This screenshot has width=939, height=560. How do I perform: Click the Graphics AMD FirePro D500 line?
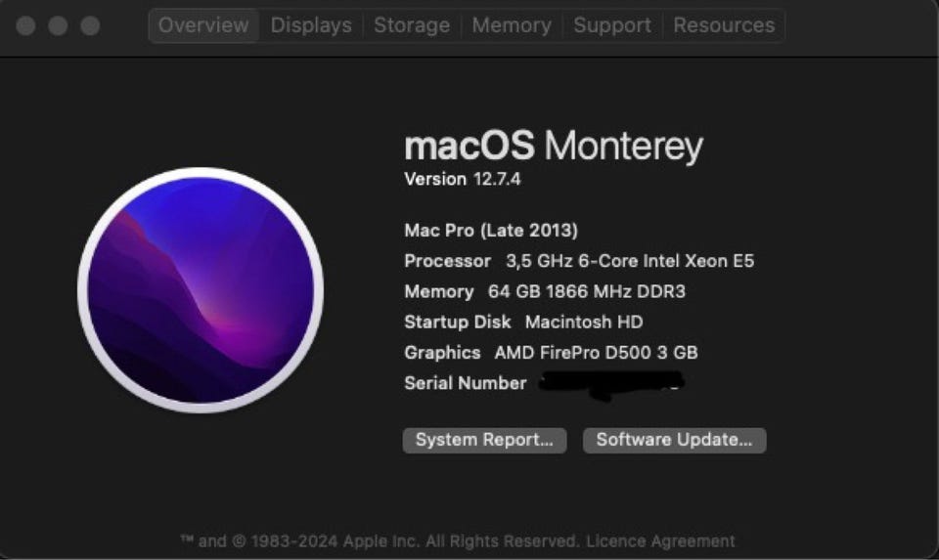click(551, 353)
